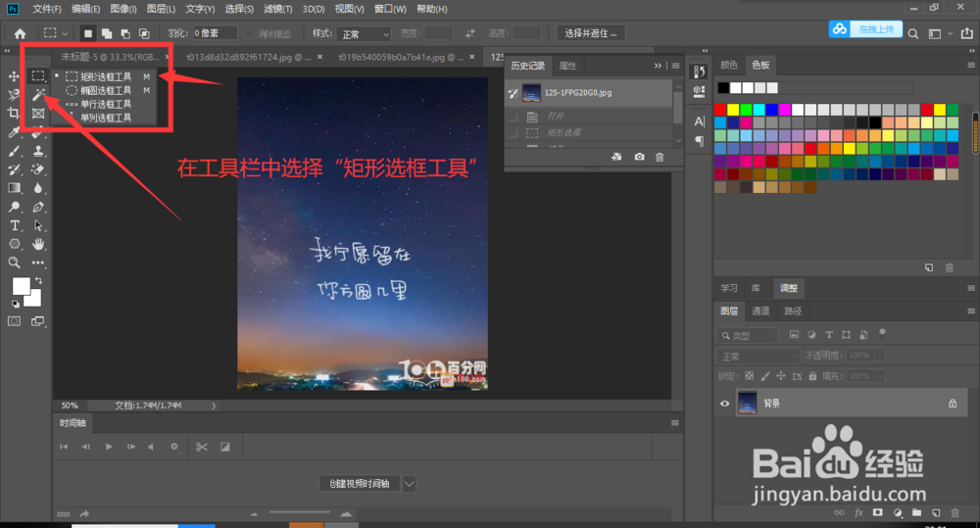Open the 滤镜(T) menu
This screenshot has width=980, height=528.
point(277,9)
